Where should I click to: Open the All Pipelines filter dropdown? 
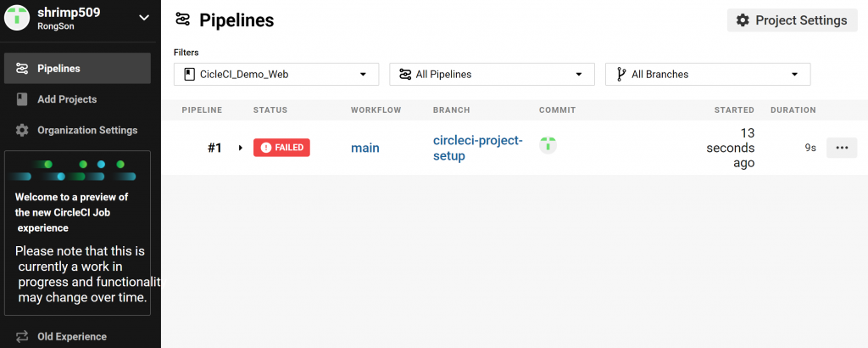[492, 75]
